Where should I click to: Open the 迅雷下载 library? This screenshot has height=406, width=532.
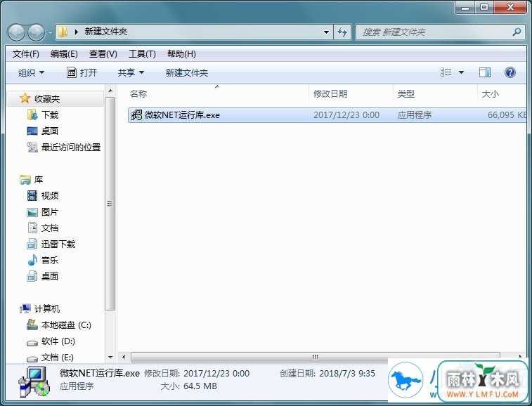click(58, 244)
